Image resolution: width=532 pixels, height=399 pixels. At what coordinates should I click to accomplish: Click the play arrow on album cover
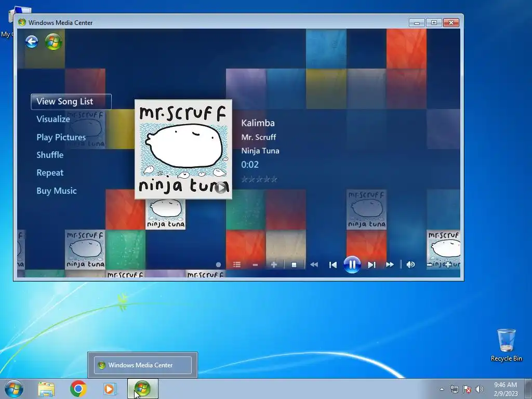coord(221,187)
